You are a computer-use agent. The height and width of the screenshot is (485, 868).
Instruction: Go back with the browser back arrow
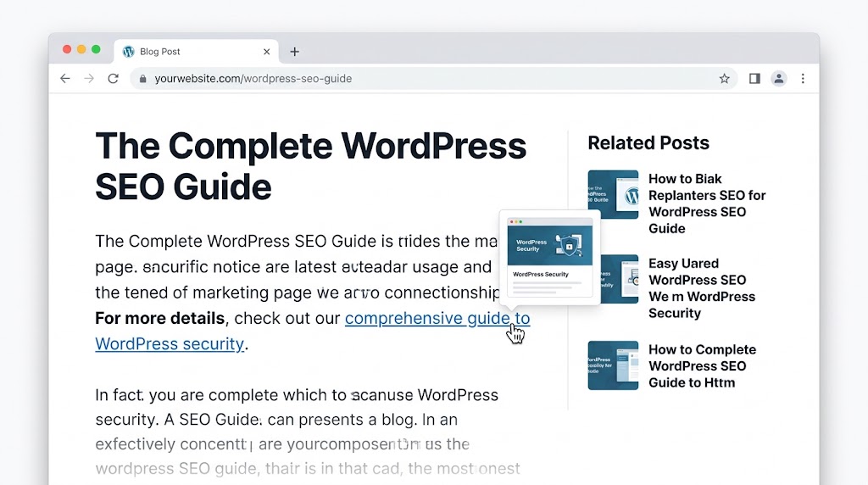[x=65, y=79]
